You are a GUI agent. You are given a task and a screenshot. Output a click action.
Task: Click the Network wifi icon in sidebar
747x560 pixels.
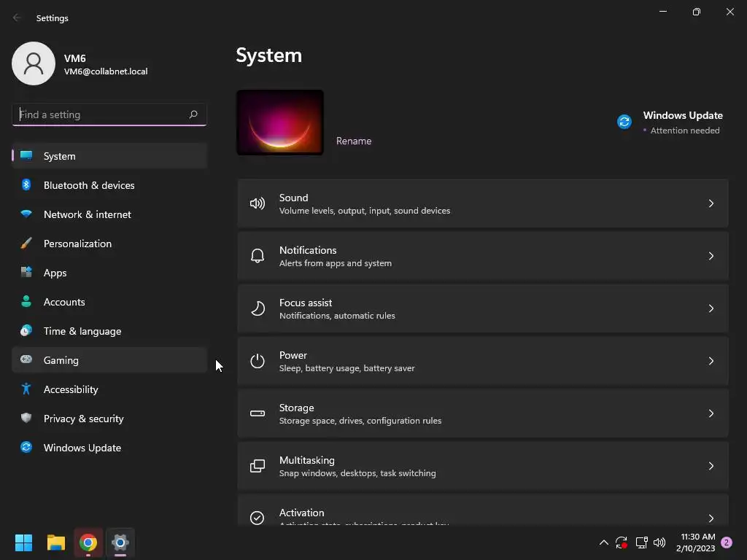pos(26,214)
